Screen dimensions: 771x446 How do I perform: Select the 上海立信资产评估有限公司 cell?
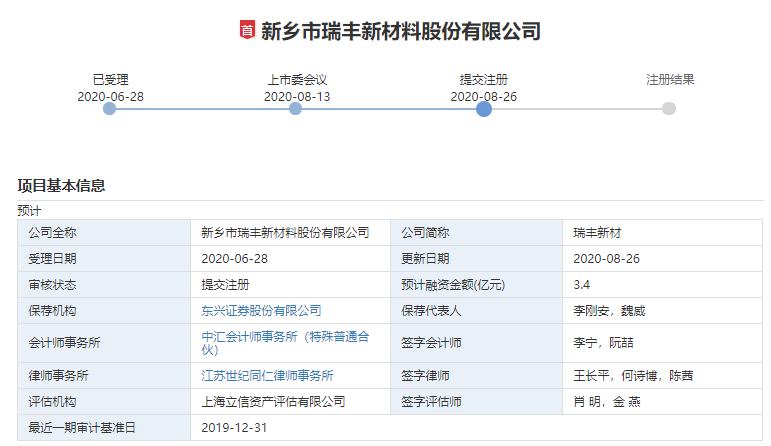pos(273,402)
